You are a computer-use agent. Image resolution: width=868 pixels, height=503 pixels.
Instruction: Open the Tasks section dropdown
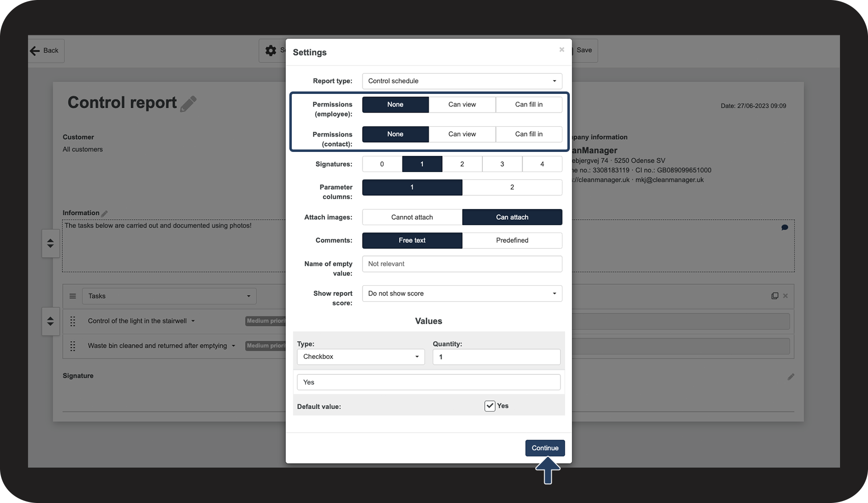click(x=169, y=296)
